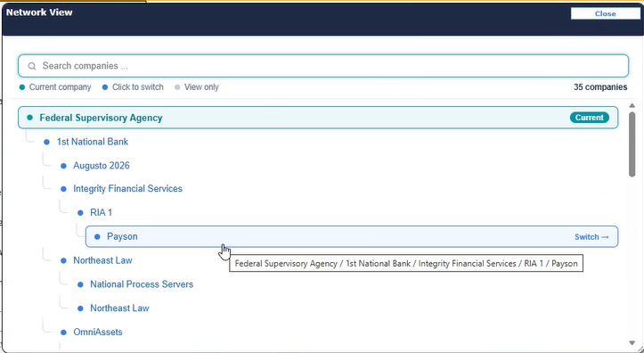Viewport: 644px width, 353px height.
Task: Click Switch link on Payson row
Action: [591, 237]
